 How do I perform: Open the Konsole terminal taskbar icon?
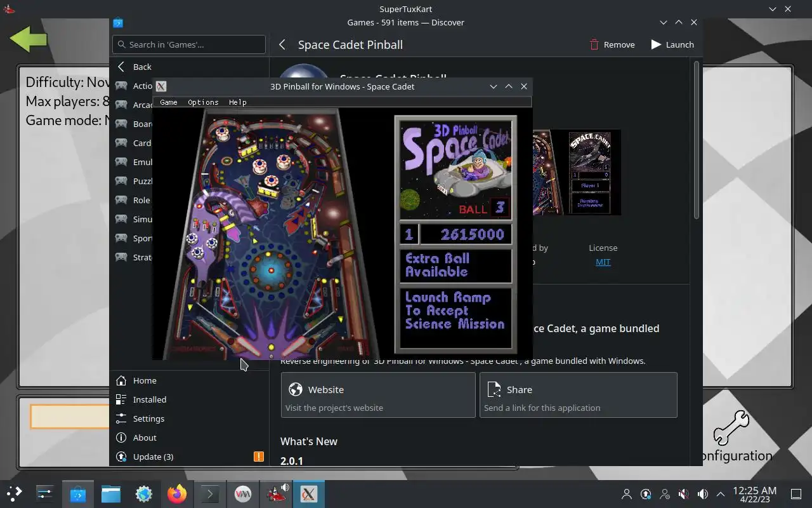click(x=210, y=493)
